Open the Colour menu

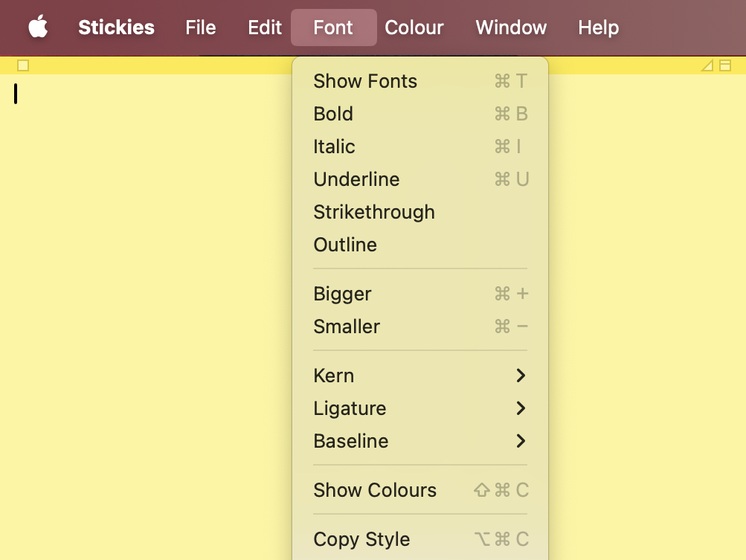(414, 28)
